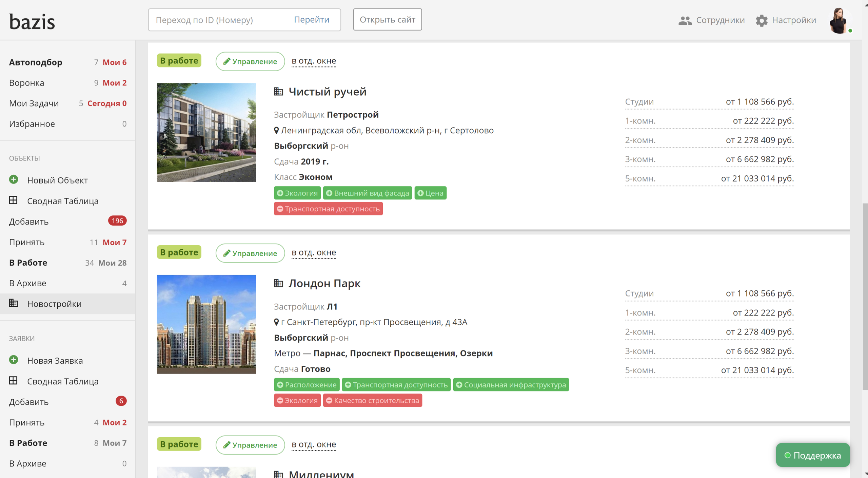Click grid icon of Сводная Таблица under Заявки
This screenshot has width=868, height=478.
pyautogui.click(x=13, y=380)
